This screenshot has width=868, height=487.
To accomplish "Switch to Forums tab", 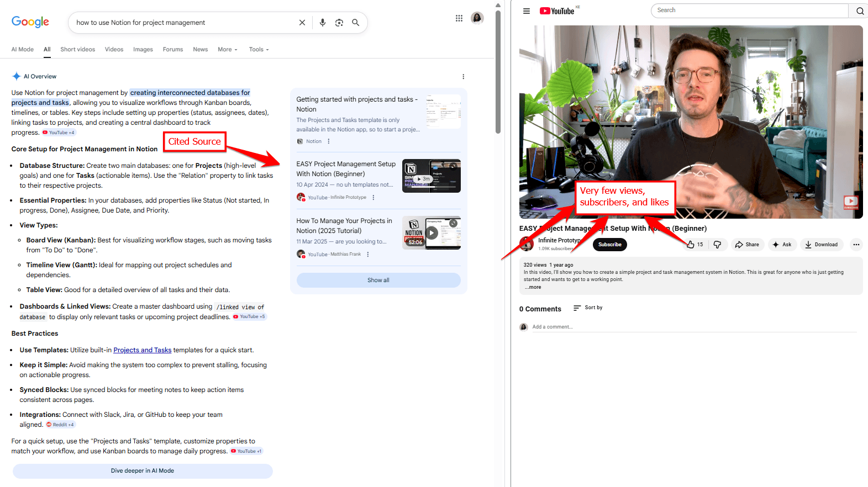I will click(x=173, y=50).
